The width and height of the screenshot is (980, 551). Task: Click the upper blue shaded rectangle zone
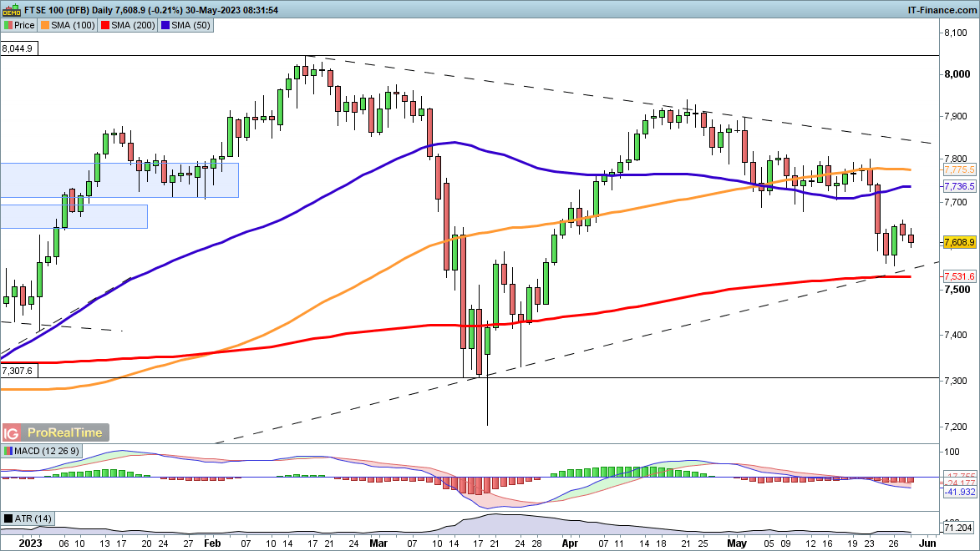(119, 180)
